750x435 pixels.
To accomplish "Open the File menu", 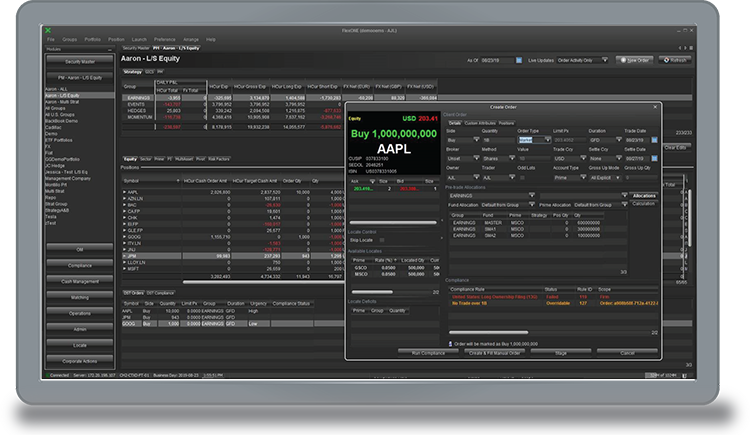I will pos(51,39).
